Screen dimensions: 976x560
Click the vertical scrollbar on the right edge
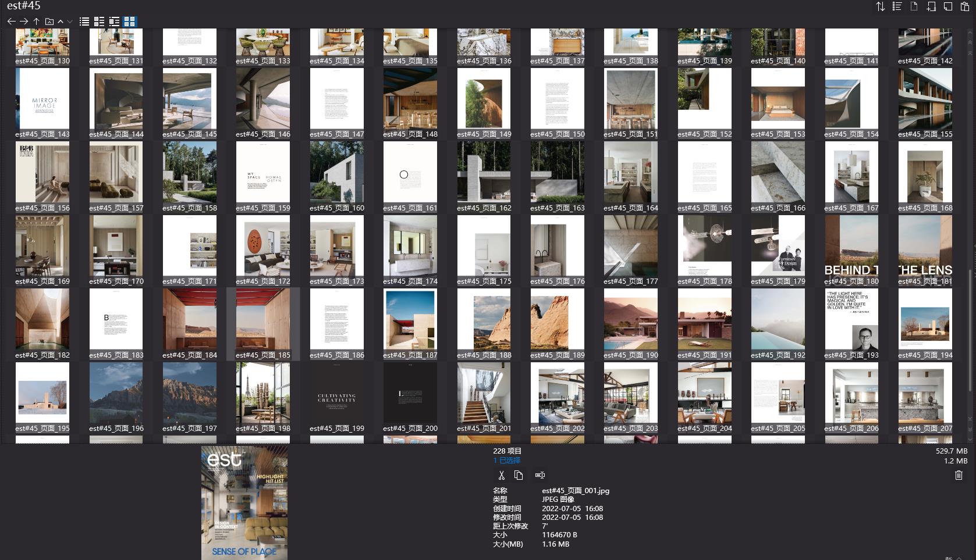click(x=970, y=349)
